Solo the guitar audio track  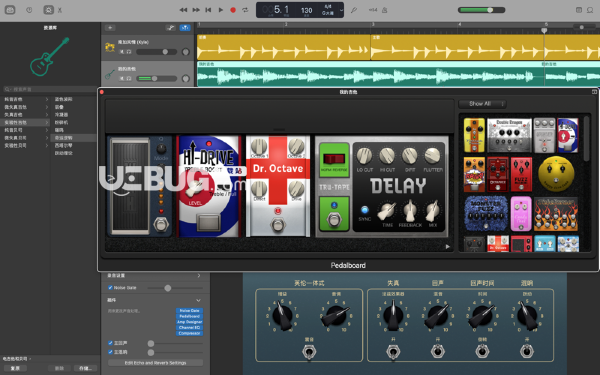coord(129,78)
